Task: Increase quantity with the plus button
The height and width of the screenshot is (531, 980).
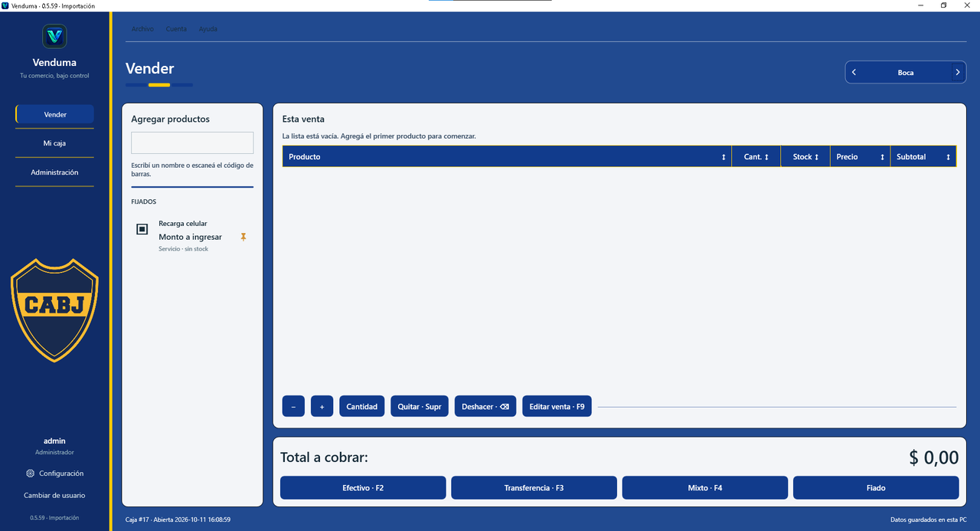Action: click(322, 406)
